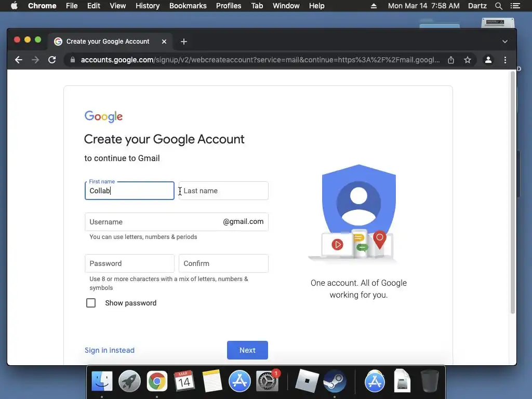This screenshot has width=532, height=399.
Task: Close the Create your Google Account tab
Action: [x=164, y=42]
